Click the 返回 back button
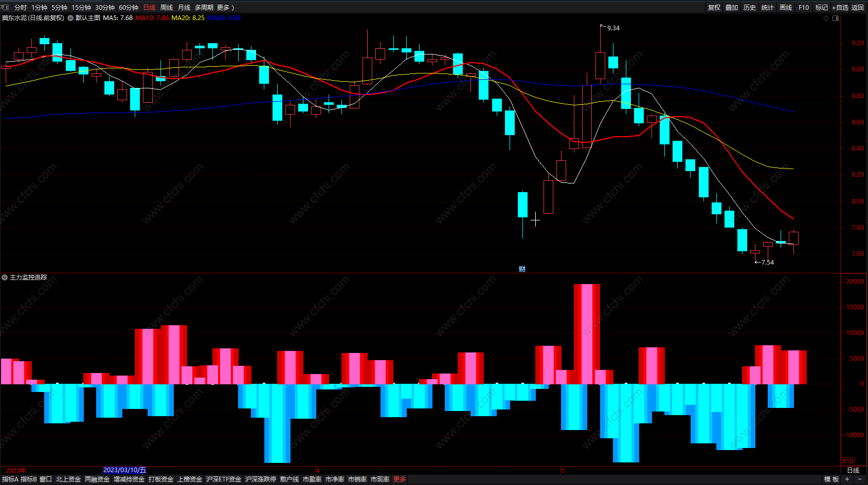The width and height of the screenshot is (868, 485). [x=858, y=8]
